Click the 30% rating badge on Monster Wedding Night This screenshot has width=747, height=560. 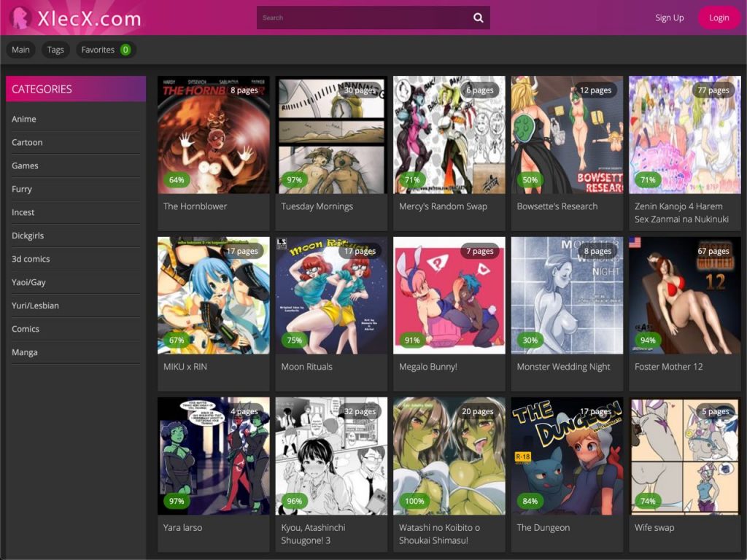tap(530, 340)
